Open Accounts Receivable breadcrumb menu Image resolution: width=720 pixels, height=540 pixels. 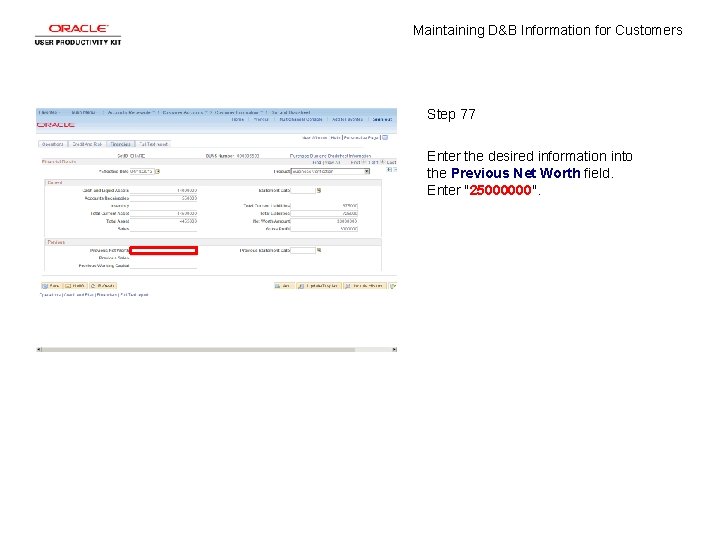[x=131, y=112]
